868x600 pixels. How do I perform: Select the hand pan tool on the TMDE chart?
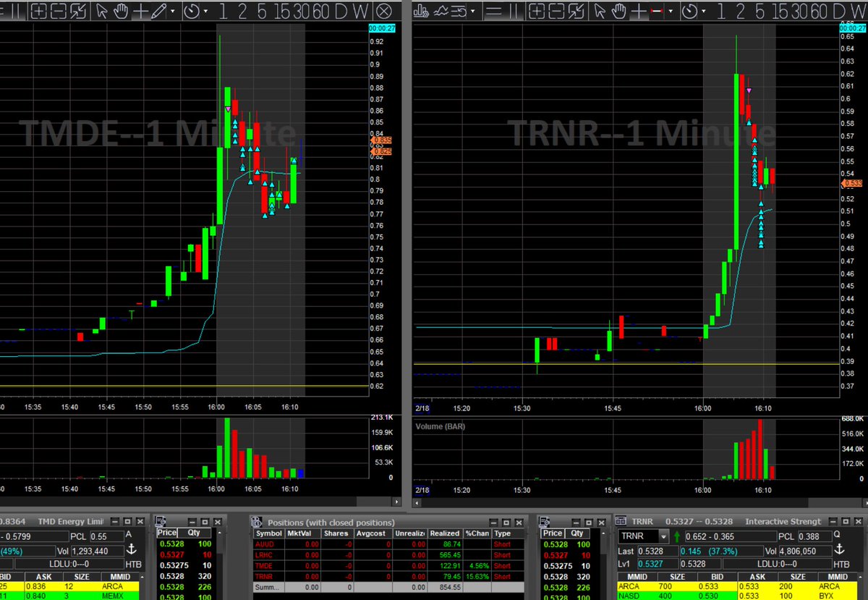pyautogui.click(x=122, y=12)
